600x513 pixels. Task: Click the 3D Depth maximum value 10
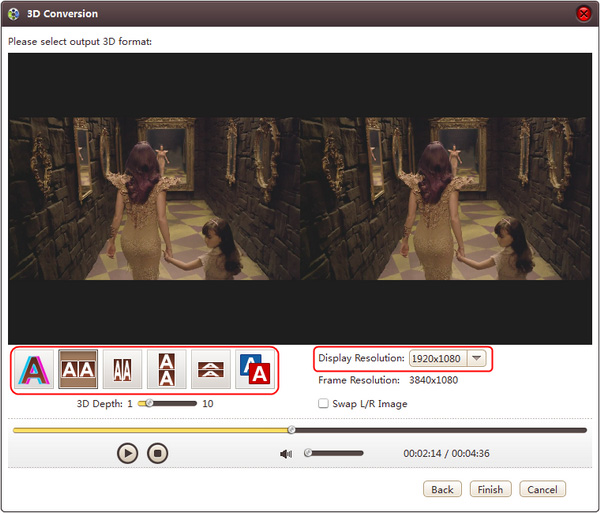coord(208,404)
